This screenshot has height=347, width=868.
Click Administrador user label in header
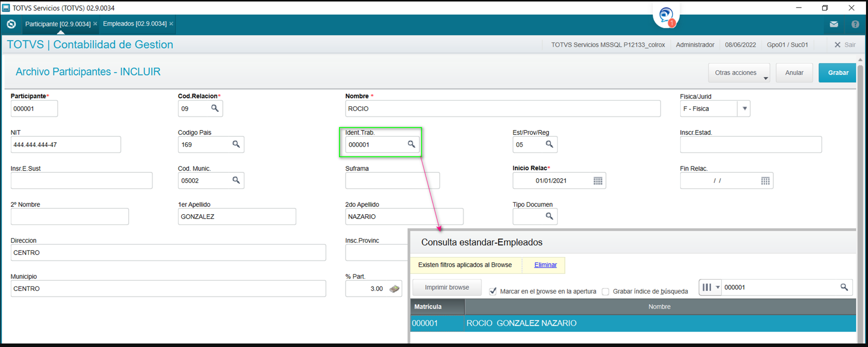(695, 45)
